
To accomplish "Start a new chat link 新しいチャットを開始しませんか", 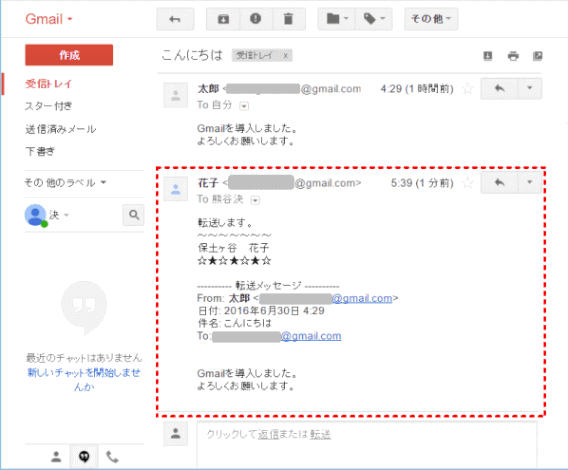I will pos(84,379).
